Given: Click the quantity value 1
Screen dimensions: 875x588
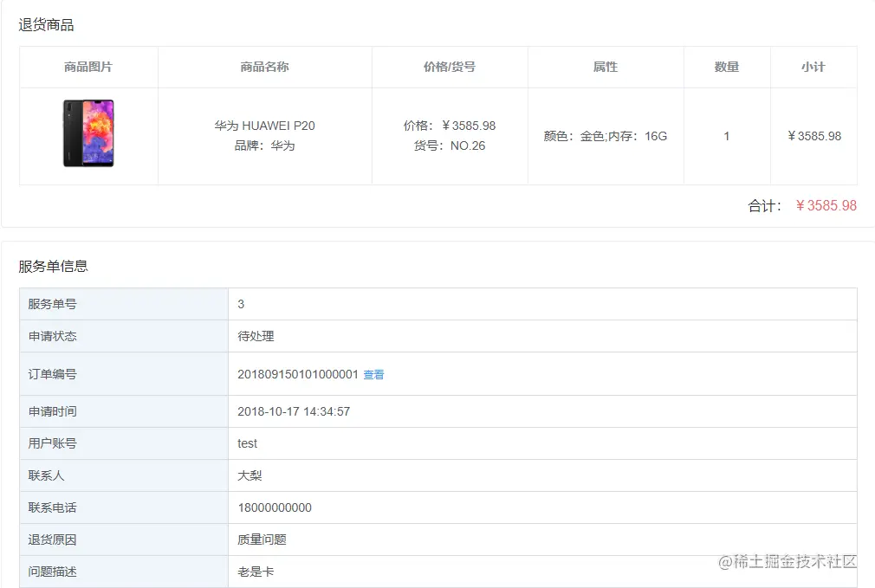Looking at the screenshot, I should point(727,136).
